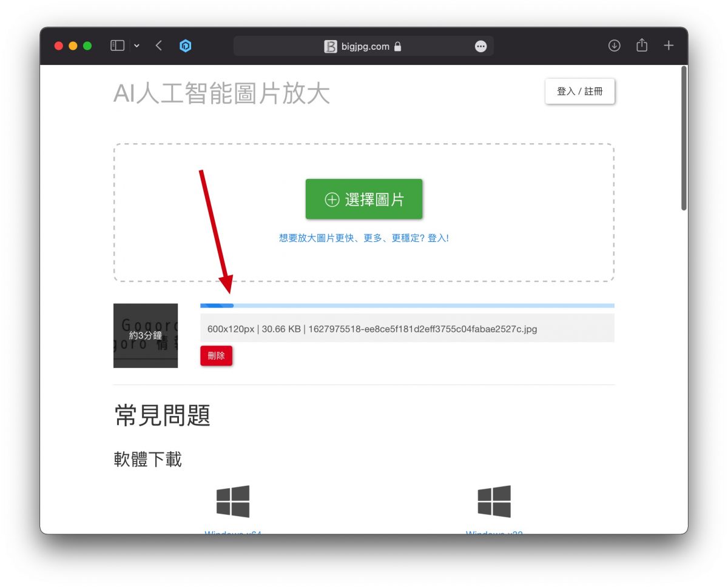
Task: Click the Windows x64 logo icon
Action: click(x=233, y=501)
